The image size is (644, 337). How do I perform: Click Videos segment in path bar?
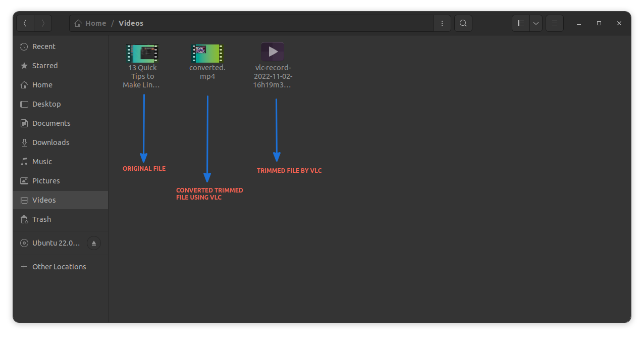coord(131,23)
